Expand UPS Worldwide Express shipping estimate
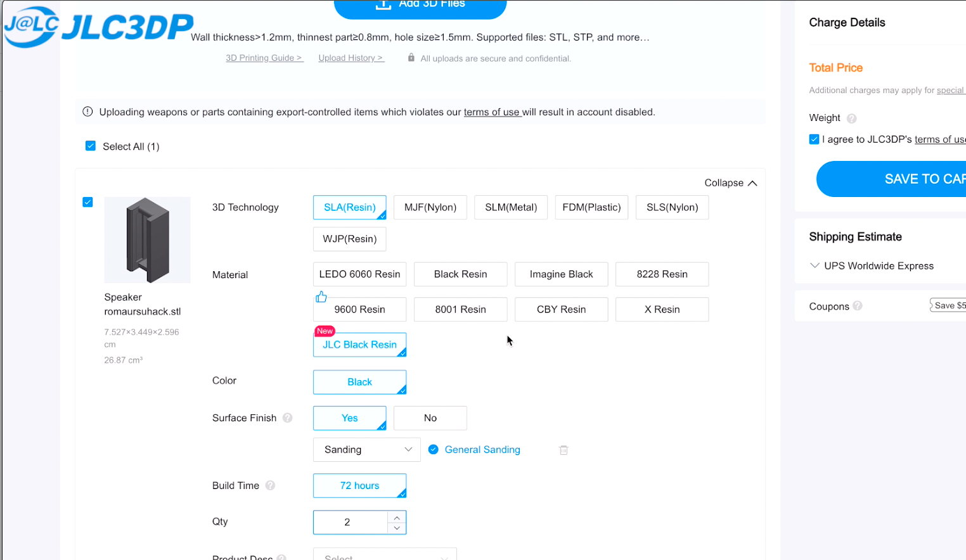Screen dimensions: 966x560 pos(815,266)
